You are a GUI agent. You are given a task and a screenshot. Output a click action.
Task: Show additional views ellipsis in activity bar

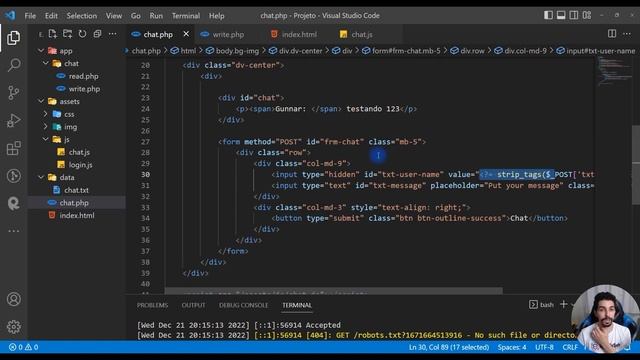(13, 231)
